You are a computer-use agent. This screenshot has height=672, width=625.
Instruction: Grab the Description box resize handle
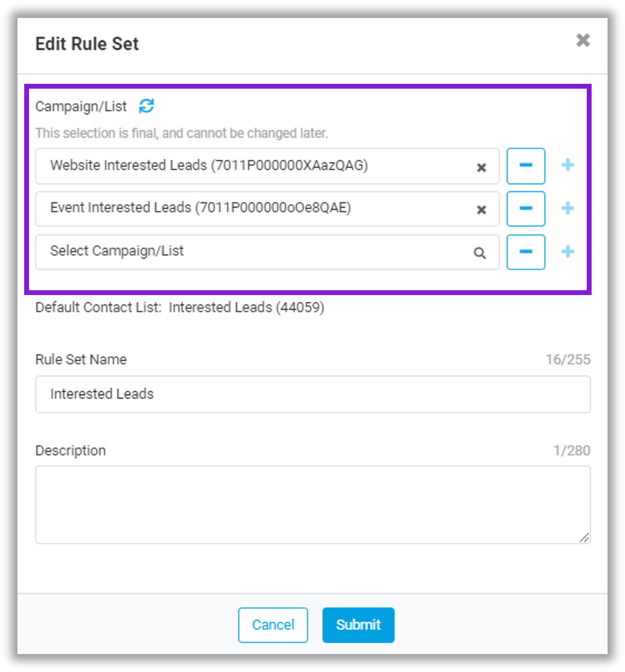tap(584, 537)
